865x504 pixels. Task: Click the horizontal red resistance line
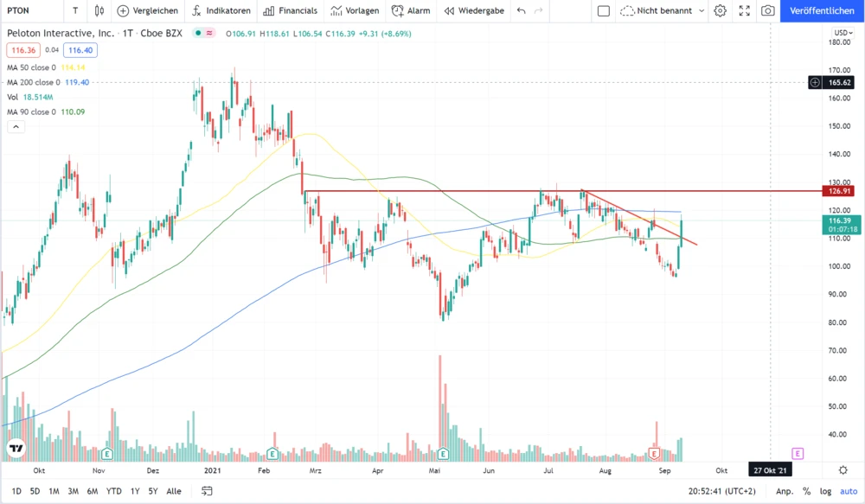pos(563,191)
